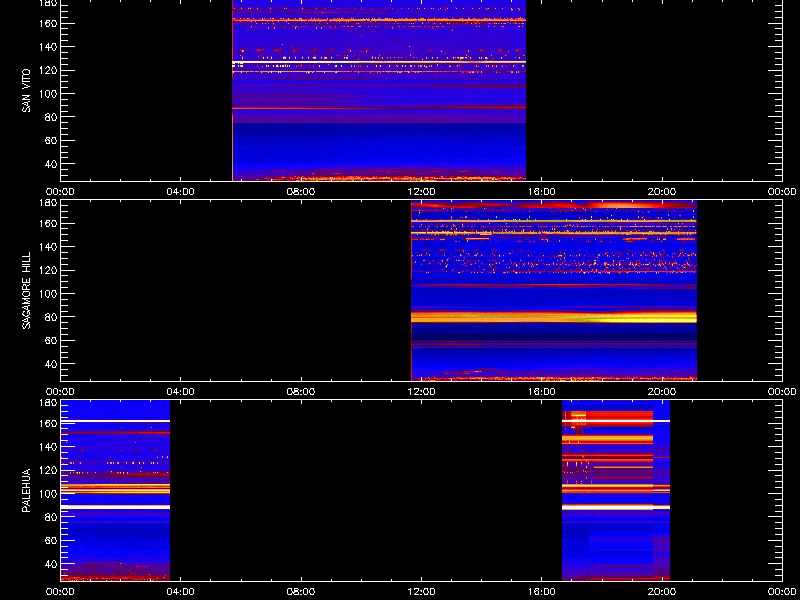Click the 08:00 label under San Vito plot
This screenshot has width=800, height=600.
(301, 192)
